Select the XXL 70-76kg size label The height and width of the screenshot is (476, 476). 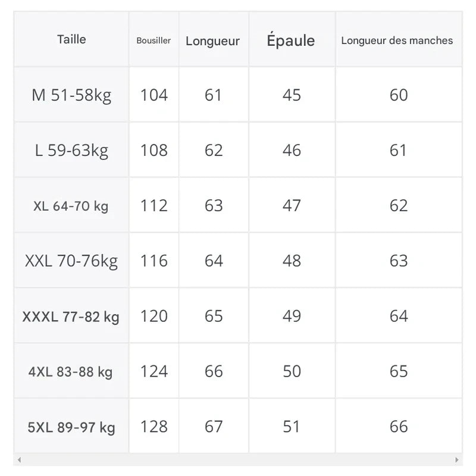[x=71, y=261]
